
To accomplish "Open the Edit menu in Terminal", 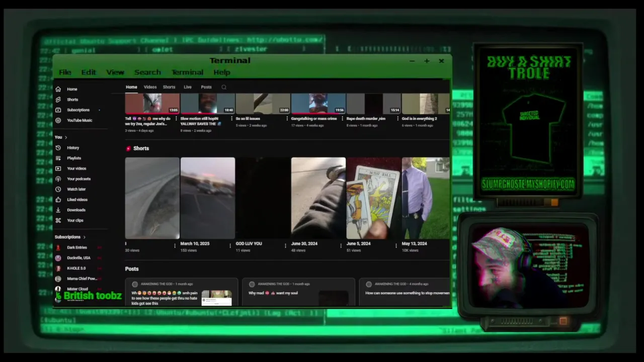I will (x=89, y=72).
